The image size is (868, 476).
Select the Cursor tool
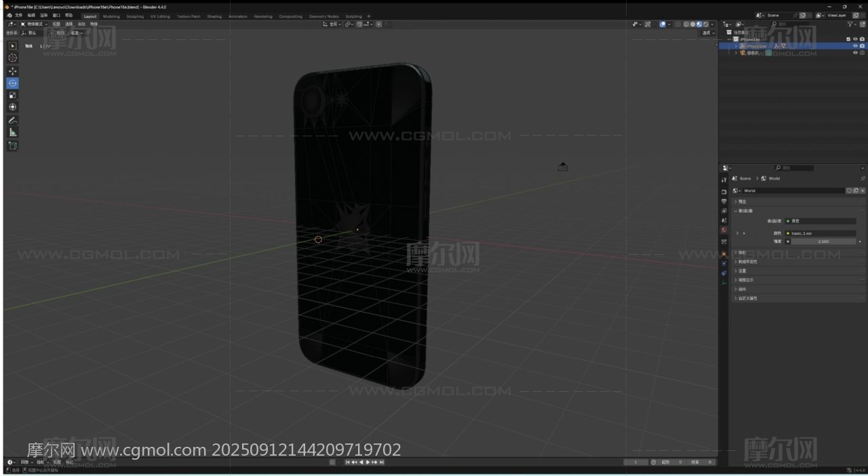click(12, 58)
